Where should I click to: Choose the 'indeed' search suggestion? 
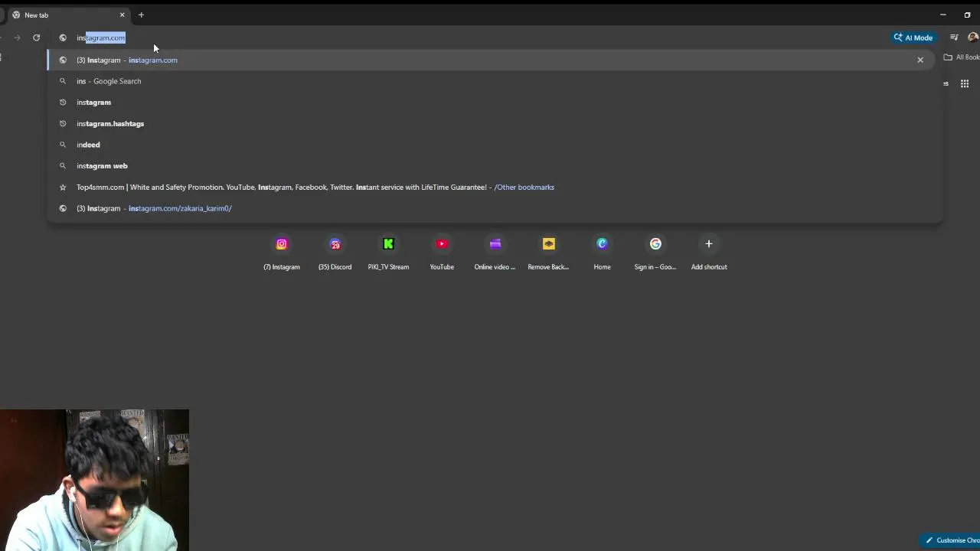click(x=492, y=145)
